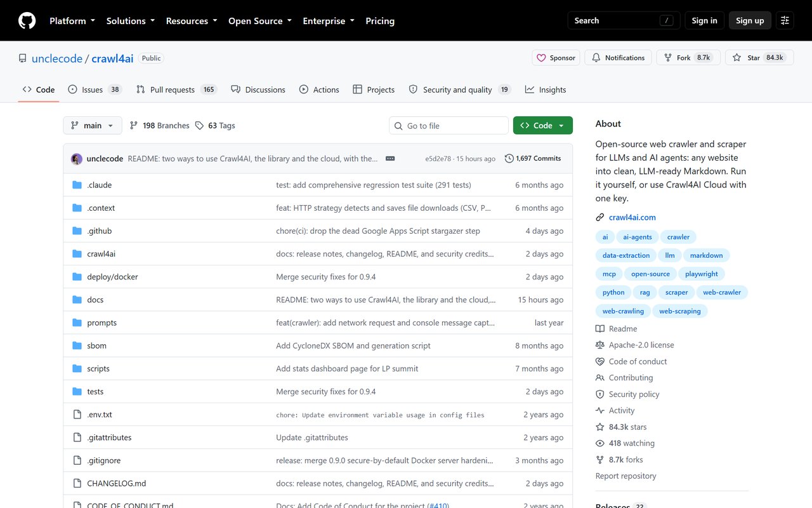Select the playwright topic tag
Screen dimensions: 812x508
(x=702, y=274)
